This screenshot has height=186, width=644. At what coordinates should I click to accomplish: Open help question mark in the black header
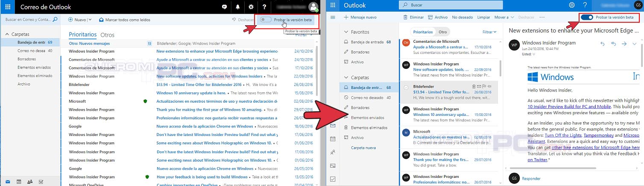(x=265, y=7)
